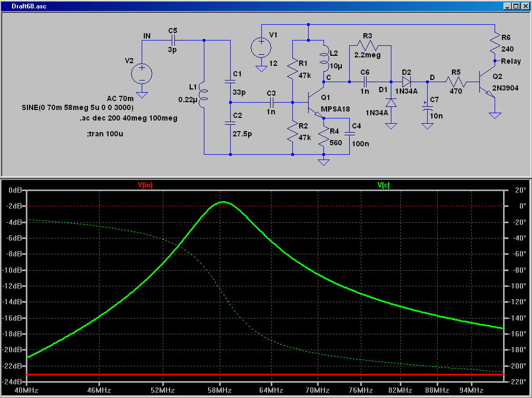
Task: Minimize the Draft68.asc window
Action: click(507, 6)
